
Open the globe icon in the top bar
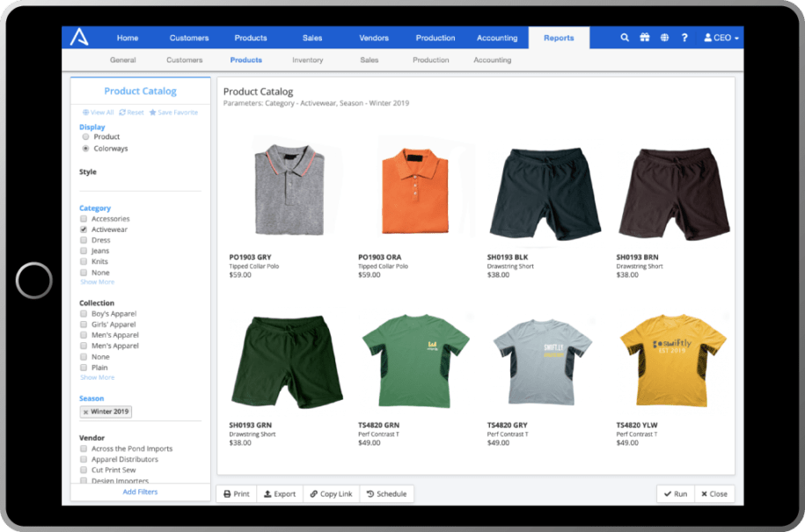click(665, 38)
